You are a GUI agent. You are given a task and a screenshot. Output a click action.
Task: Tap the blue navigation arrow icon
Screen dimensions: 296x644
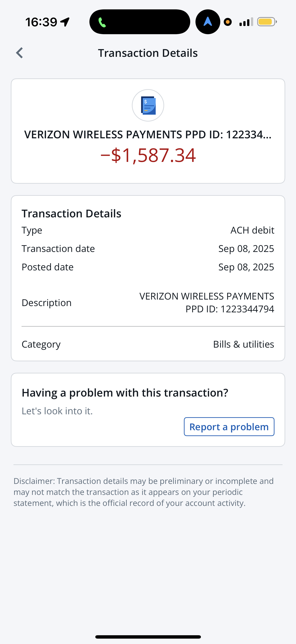[x=208, y=22]
